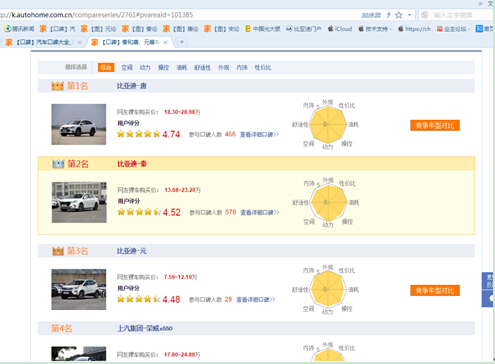Sort by 外观
The height and width of the screenshot is (364, 495).
224,68
